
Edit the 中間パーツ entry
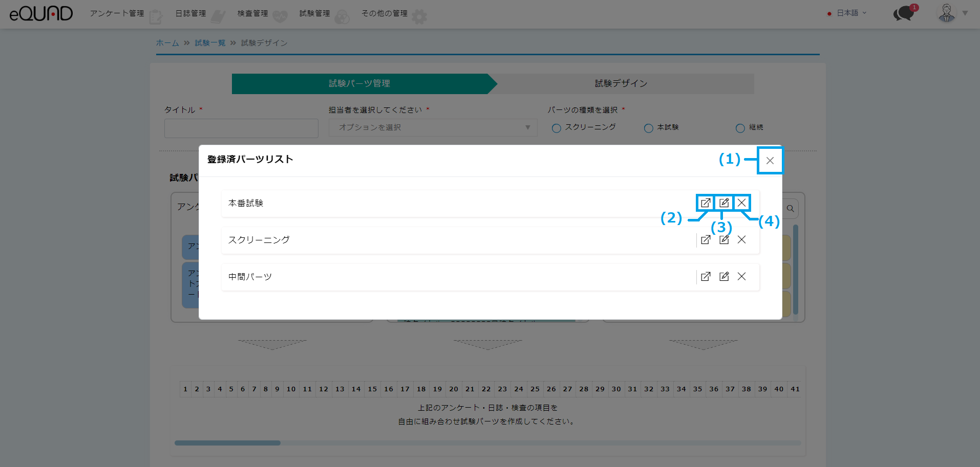tap(724, 277)
